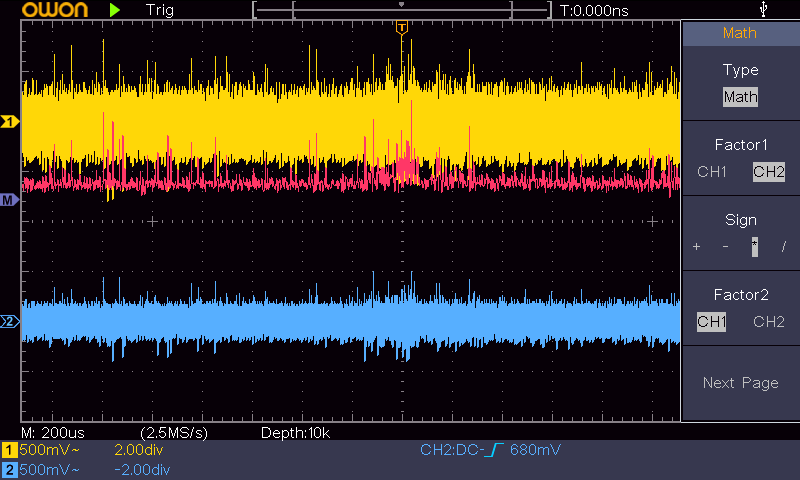This screenshot has width=800, height=480.
Task: Select CH2 under Factor1
Action: (x=768, y=171)
